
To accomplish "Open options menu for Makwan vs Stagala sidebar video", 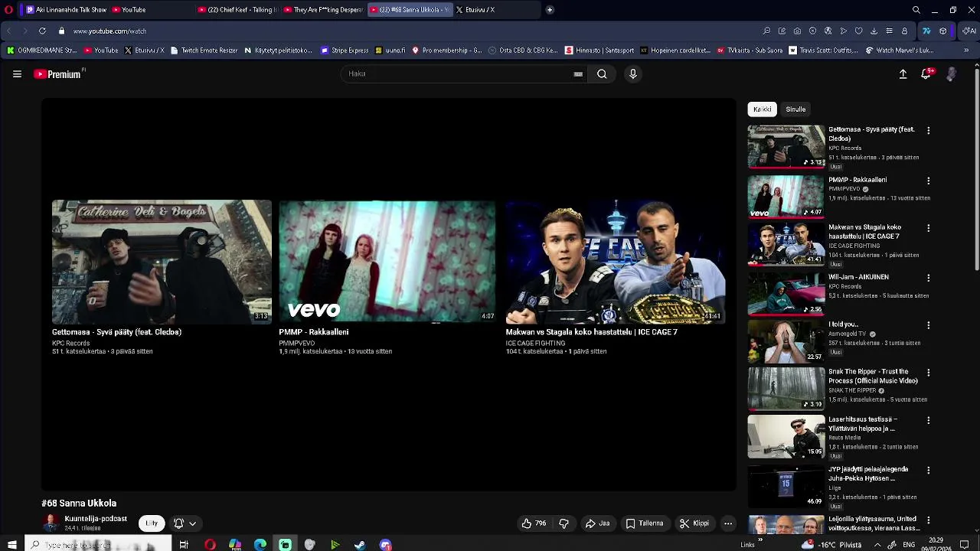I will point(928,229).
